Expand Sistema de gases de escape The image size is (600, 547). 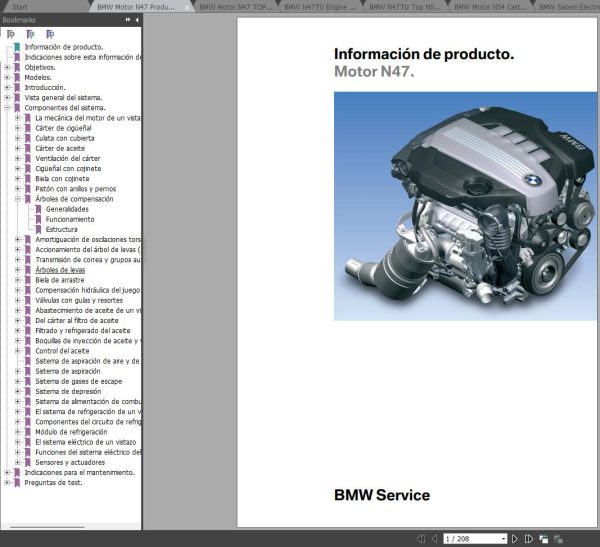tap(18, 381)
